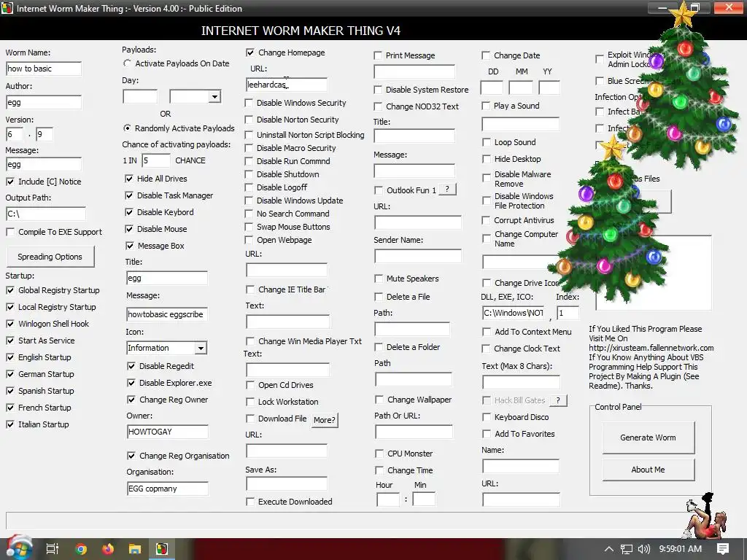Enable Disable Windows Security option
This screenshot has height=560, width=747.
point(249,103)
